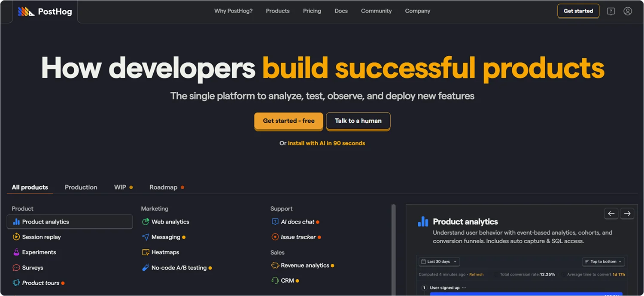Open the Community nav item
The image size is (644, 296).
pyautogui.click(x=377, y=11)
